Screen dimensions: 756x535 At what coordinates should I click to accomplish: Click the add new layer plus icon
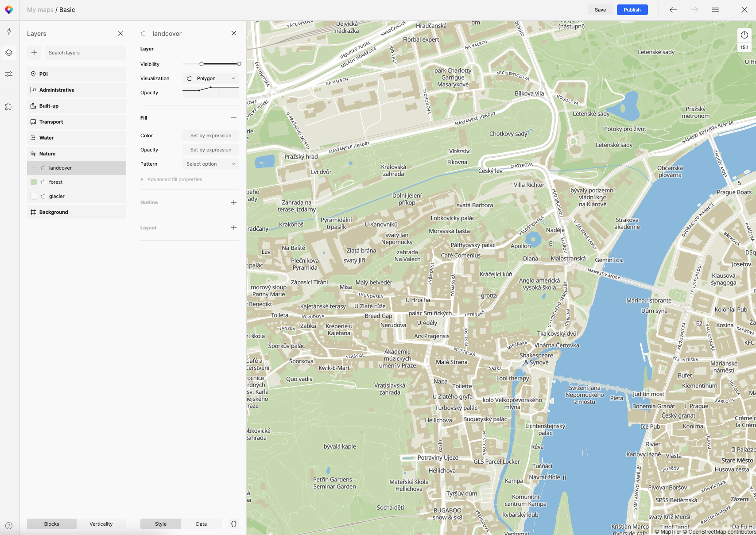(x=34, y=53)
